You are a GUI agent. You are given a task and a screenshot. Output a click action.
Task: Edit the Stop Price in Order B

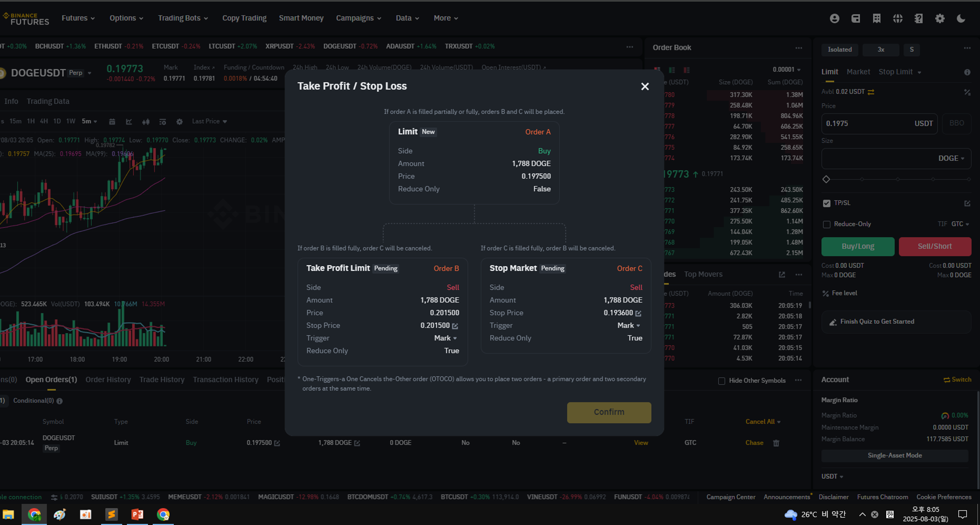(455, 326)
